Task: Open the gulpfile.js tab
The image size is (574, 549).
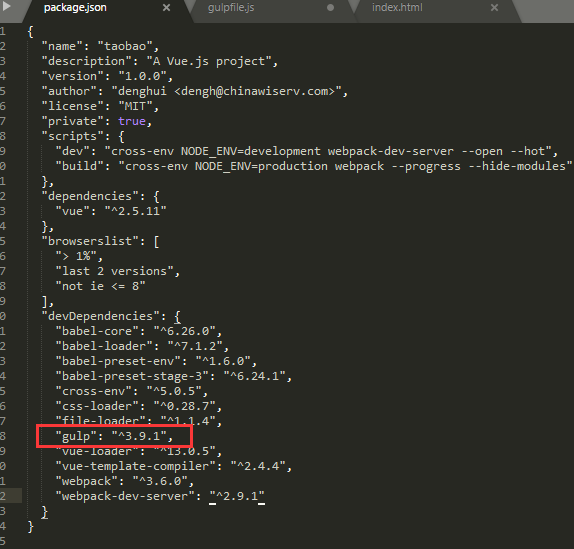Action: pos(231,8)
